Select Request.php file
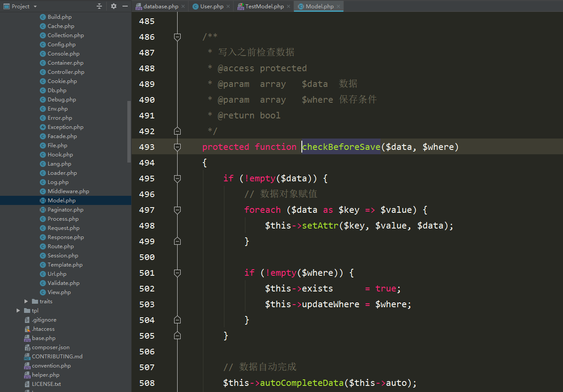Screen dimensions: 563x392 click(63, 228)
